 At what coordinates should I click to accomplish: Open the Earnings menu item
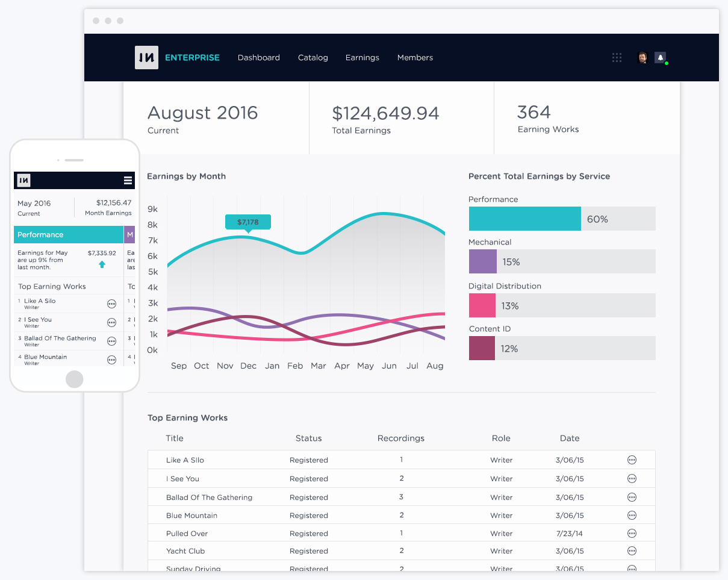click(362, 58)
